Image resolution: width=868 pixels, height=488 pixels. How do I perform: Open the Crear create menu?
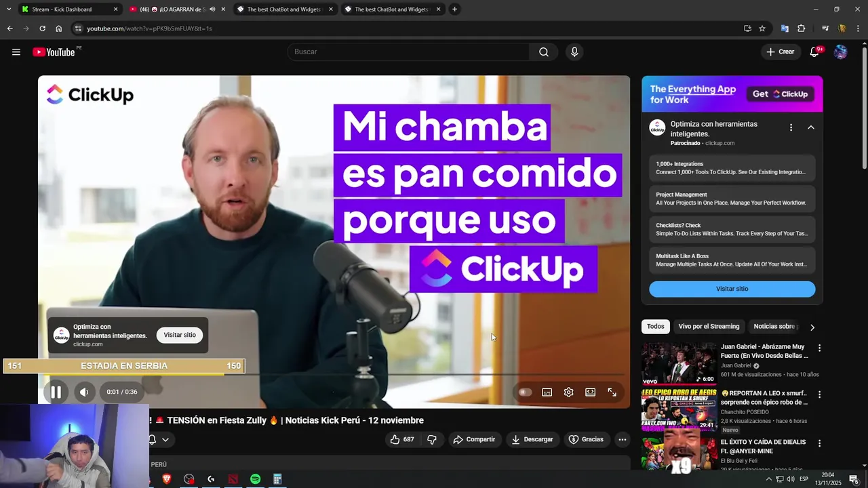click(781, 52)
